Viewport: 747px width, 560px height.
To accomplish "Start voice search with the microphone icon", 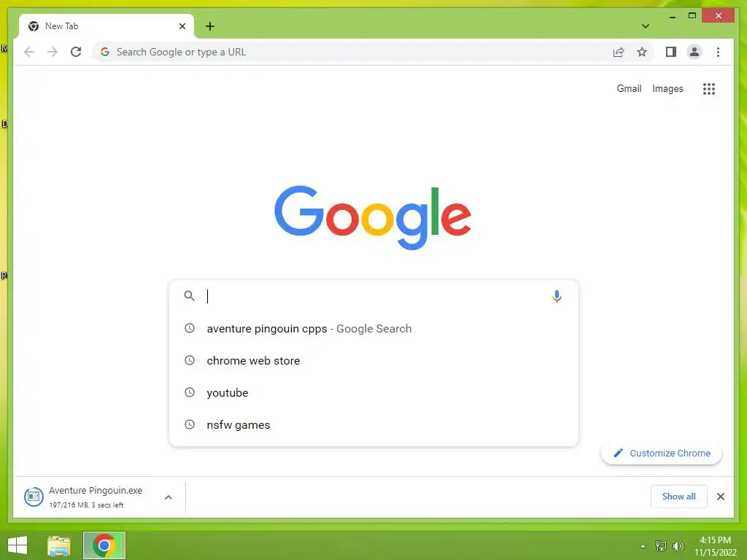I will pyautogui.click(x=557, y=296).
